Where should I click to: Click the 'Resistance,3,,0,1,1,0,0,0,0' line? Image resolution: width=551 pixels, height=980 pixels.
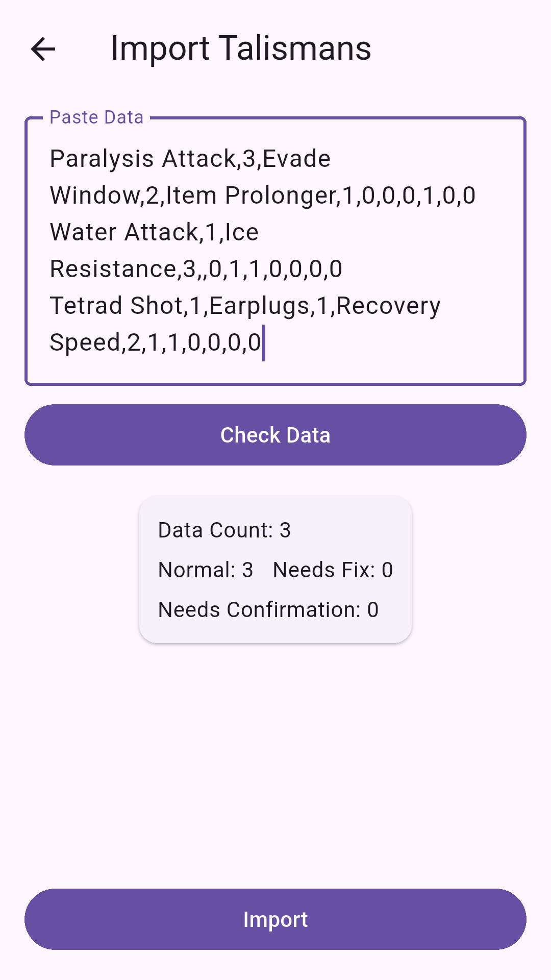pyautogui.click(x=196, y=269)
